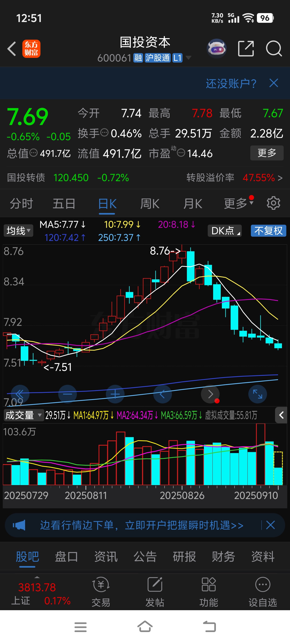Zoom in chart with plus button
Screen dimensions: 290x644
(x=115, y=394)
